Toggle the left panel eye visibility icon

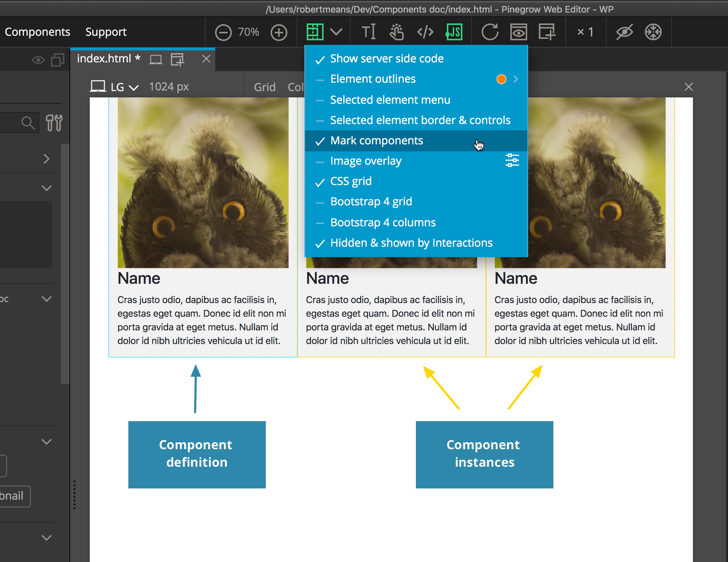point(38,60)
